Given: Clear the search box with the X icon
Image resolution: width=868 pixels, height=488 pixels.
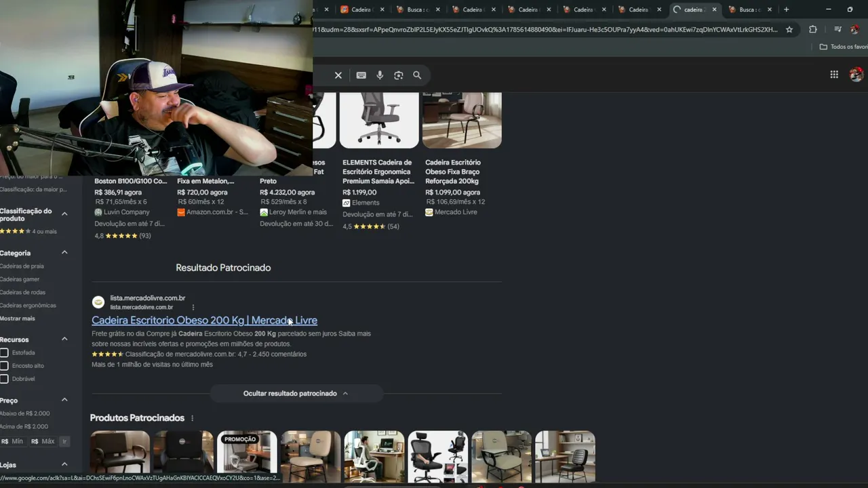Looking at the screenshot, I should 338,75.
